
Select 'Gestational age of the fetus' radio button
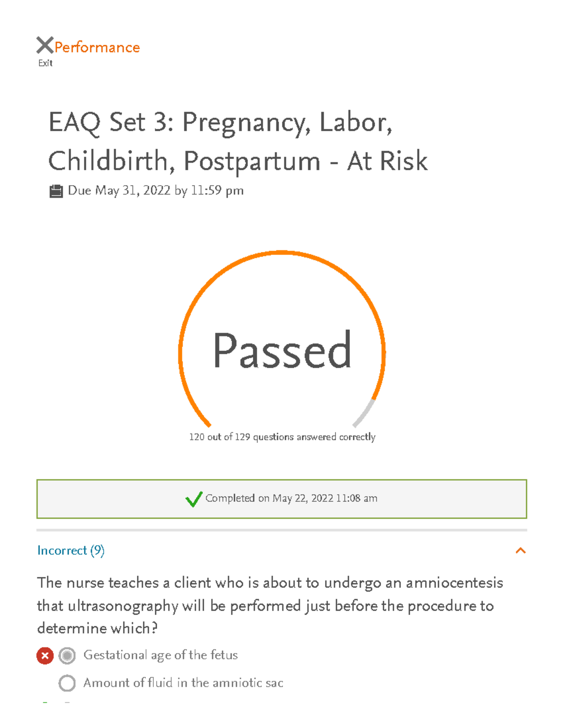[67, 655]
